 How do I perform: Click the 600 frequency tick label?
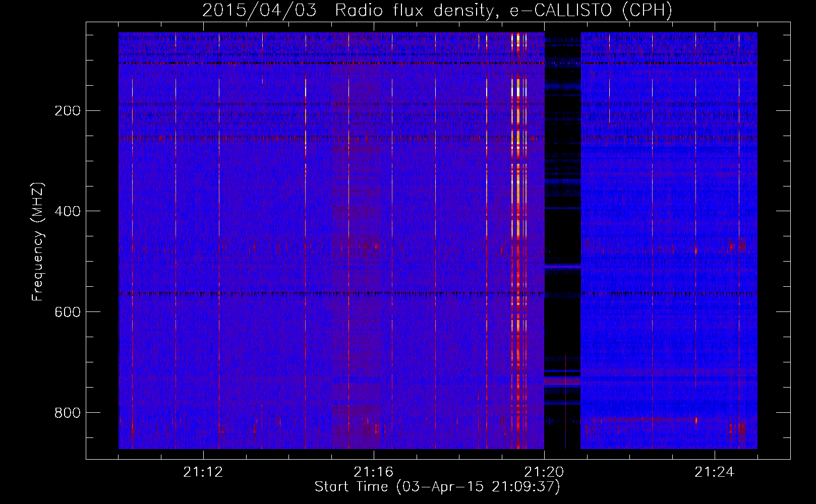68,312
